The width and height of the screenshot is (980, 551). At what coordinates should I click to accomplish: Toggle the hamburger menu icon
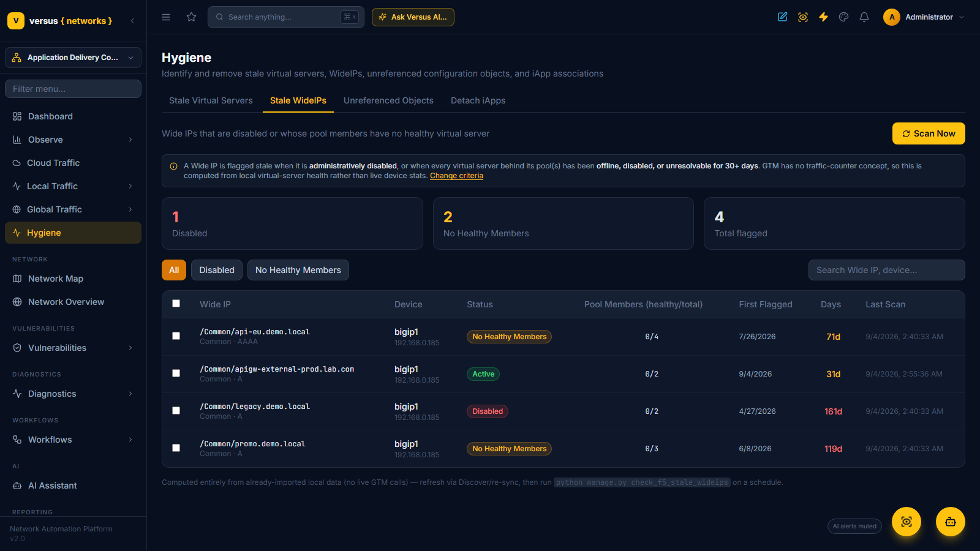click(x=166, y=17)
